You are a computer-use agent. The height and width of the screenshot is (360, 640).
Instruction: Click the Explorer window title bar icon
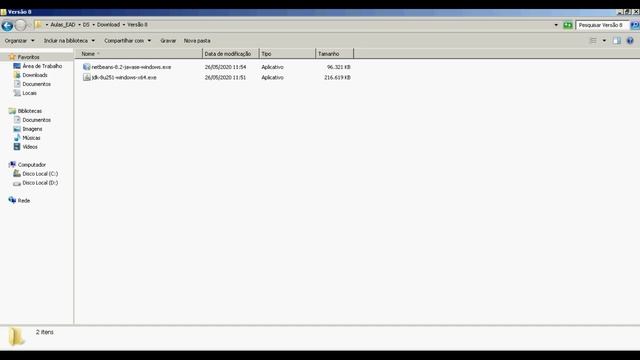click(x=3, y=12)
